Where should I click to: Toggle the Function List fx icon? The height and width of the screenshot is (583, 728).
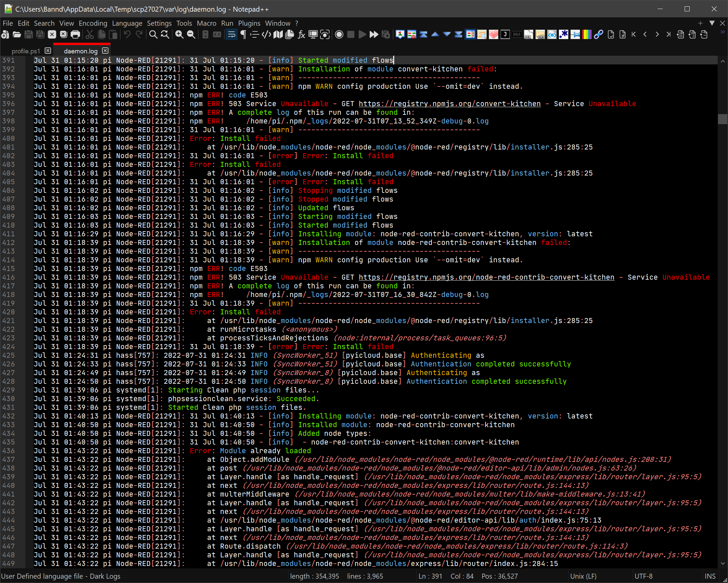301,34
